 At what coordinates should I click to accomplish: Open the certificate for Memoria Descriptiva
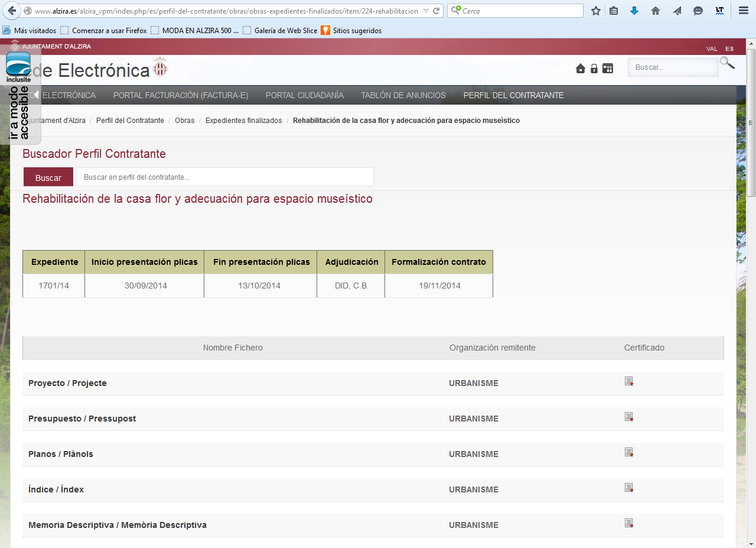(x=628, y=523)
